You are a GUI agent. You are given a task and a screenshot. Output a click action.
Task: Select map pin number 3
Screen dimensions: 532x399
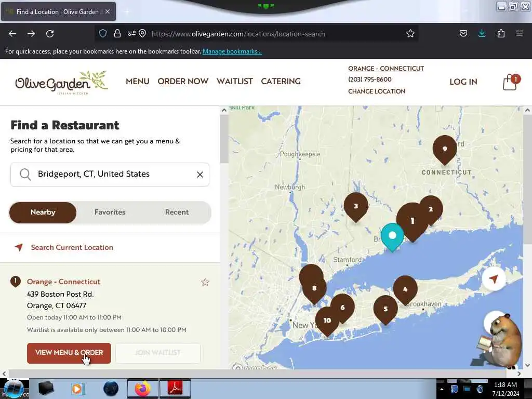[355, 206]
